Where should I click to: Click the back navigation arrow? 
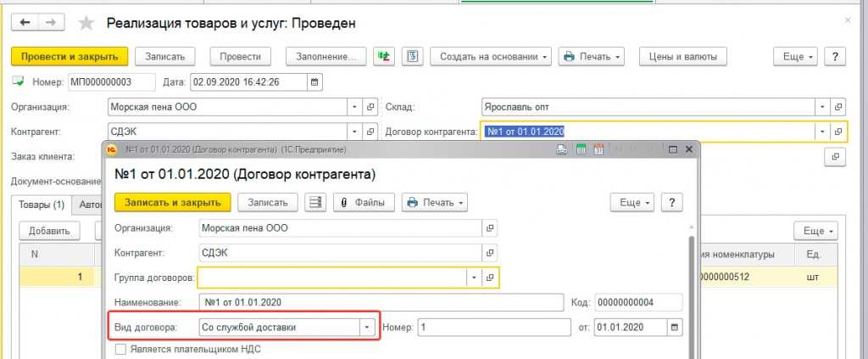25,22
